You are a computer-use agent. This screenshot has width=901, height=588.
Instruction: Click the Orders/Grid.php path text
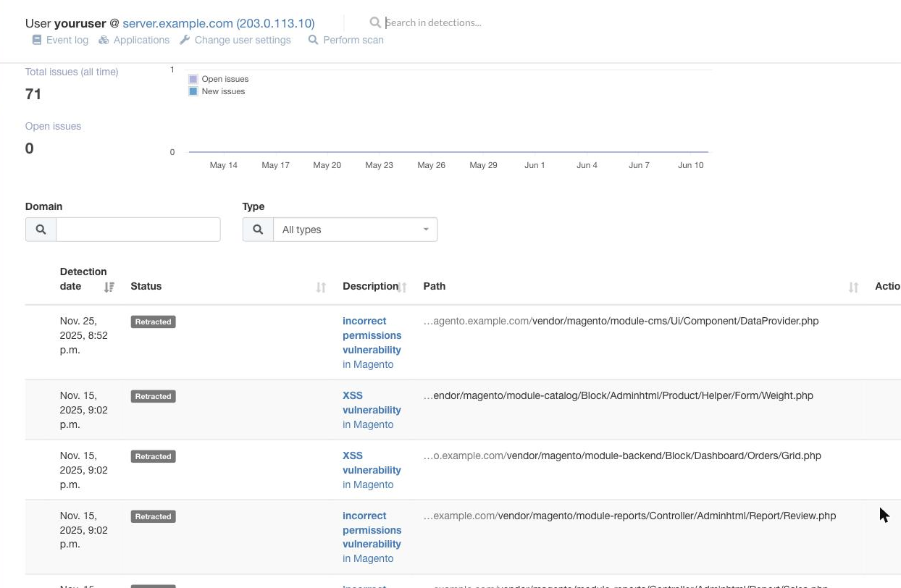tap(622, 455)
